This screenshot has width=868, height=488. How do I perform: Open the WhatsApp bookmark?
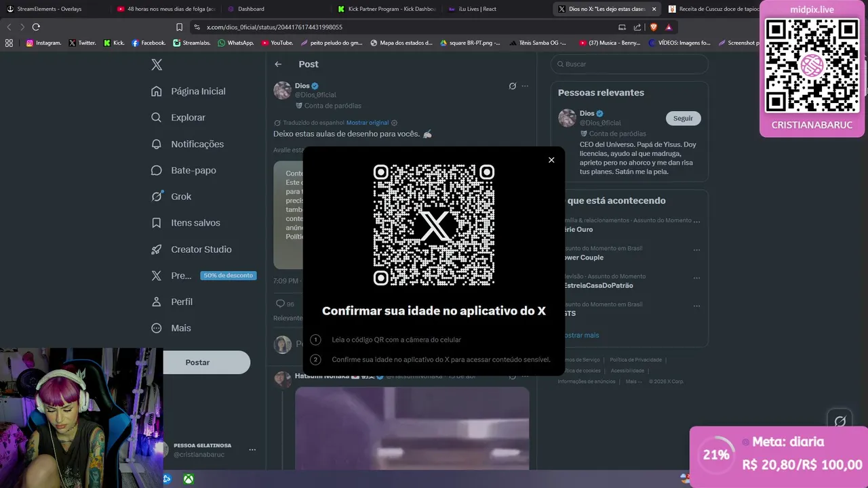coord(235,43)
